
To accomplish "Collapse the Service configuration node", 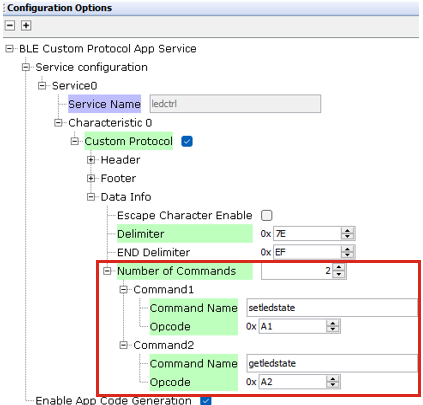I will [x=26, y=67].
